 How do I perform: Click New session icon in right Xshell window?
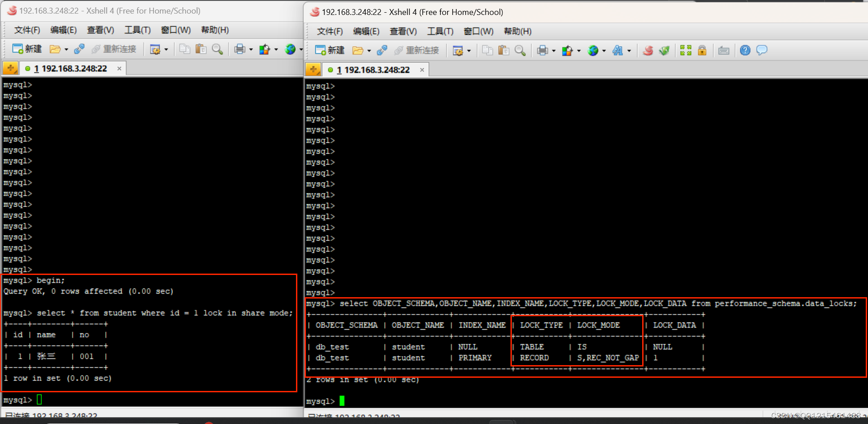(329, 50)
